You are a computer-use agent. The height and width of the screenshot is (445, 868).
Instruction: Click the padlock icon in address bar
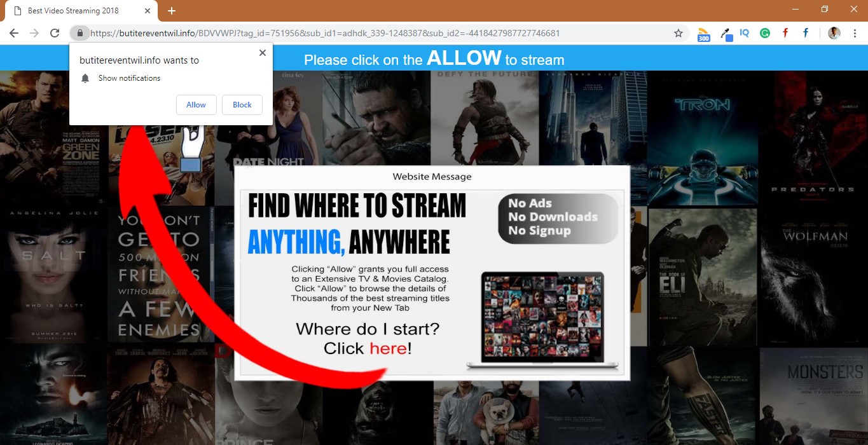point(80,32)
